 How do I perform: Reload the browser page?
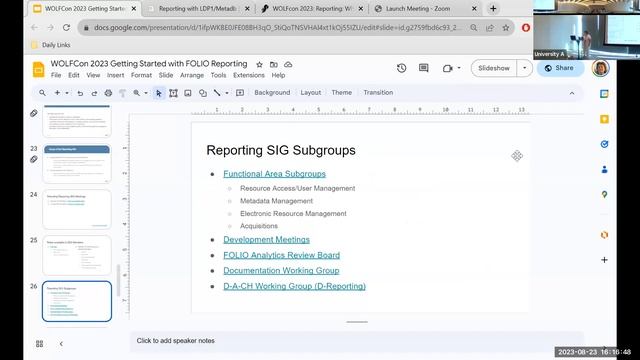tap(66, 28)
